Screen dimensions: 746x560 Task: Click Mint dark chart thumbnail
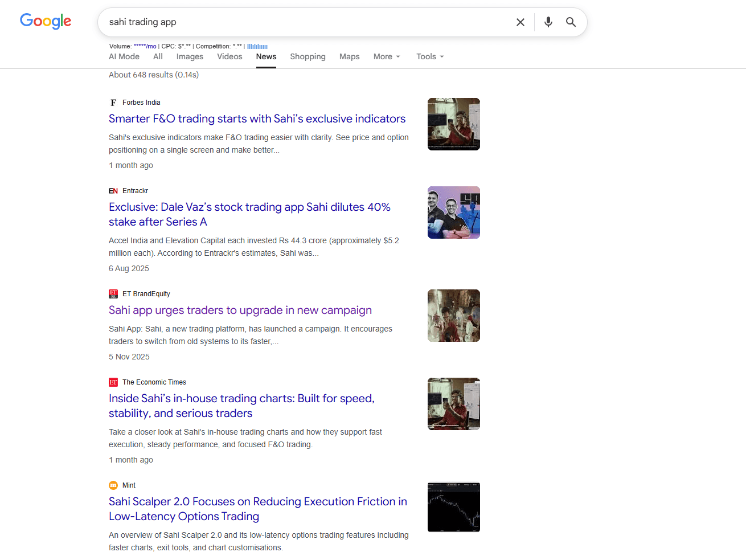(454, 507)
